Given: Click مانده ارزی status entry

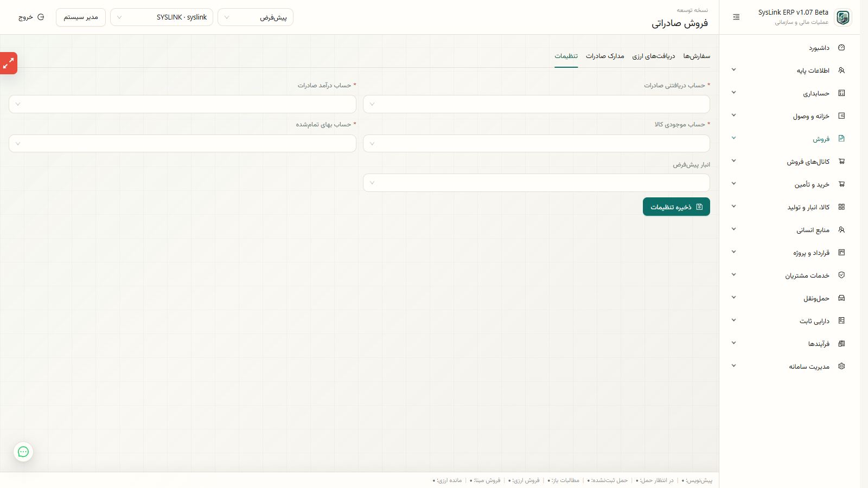Looking at the screenshot, I should click(x=448, y=480).
